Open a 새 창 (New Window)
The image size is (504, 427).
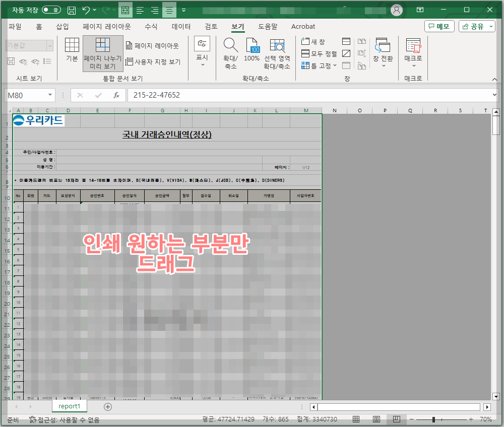coord(316,42)
